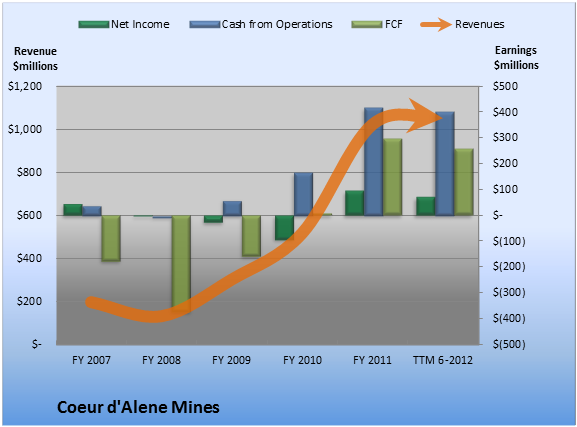Click the FY 2009 Net Income bar

coord(213,219)
